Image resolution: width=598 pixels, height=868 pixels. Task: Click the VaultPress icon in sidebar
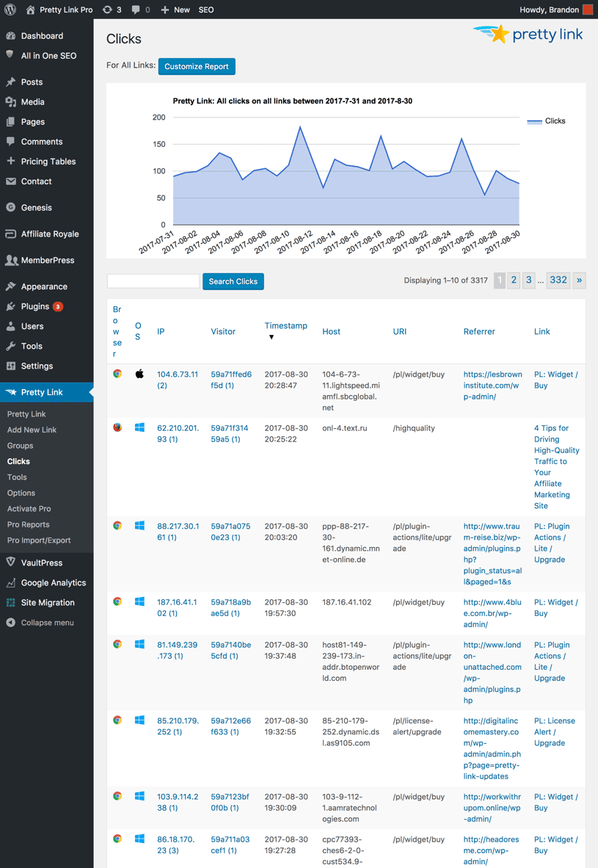(10, 563)
